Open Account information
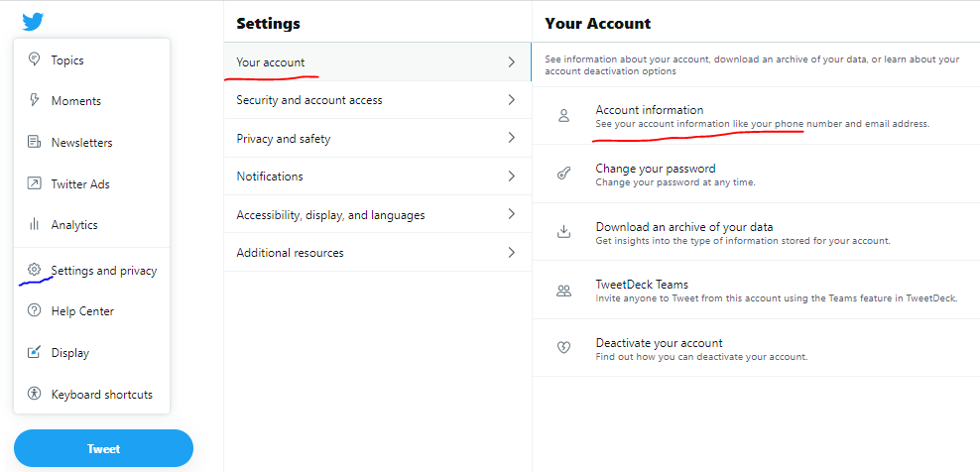The image size is (980, 472). coord(650,110)
